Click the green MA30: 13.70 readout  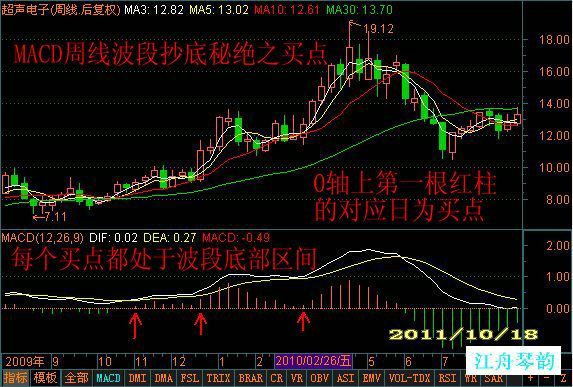click(x=359, y=10)
